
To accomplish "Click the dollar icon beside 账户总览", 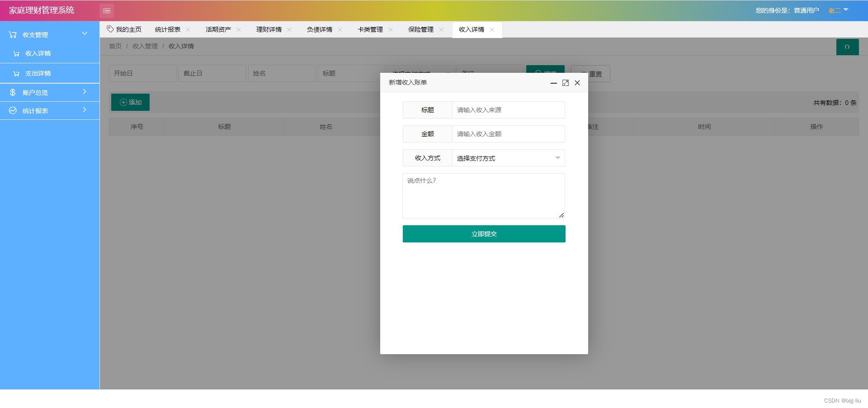I will (x=13, y=92).
